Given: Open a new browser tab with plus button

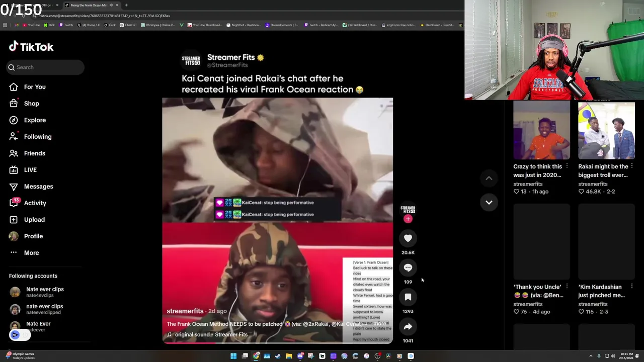Looking at the screenshot, I should (x=126, y=5).
